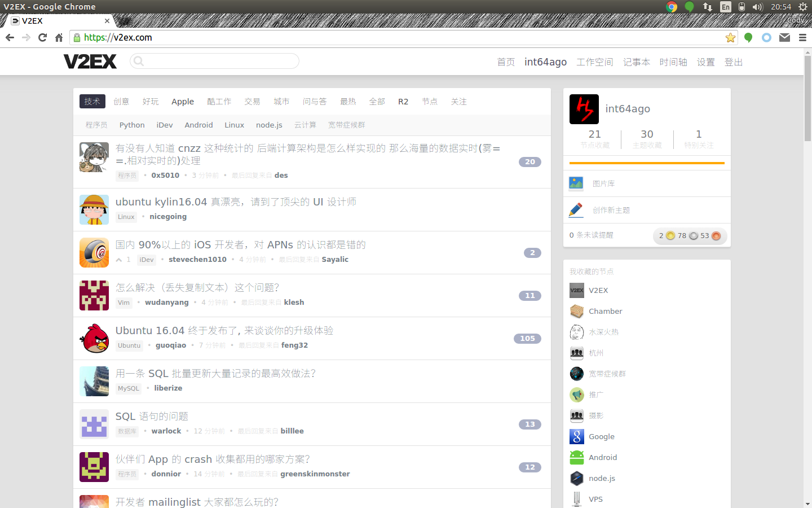The width and height of the screenshot is (812, 508).
Task: Open the int64ago profile avatar
Action: click(x=584, y=109)
